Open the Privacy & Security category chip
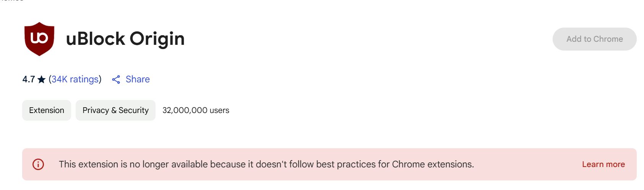The height and width of the screenshot is (190, 644). 115,110
